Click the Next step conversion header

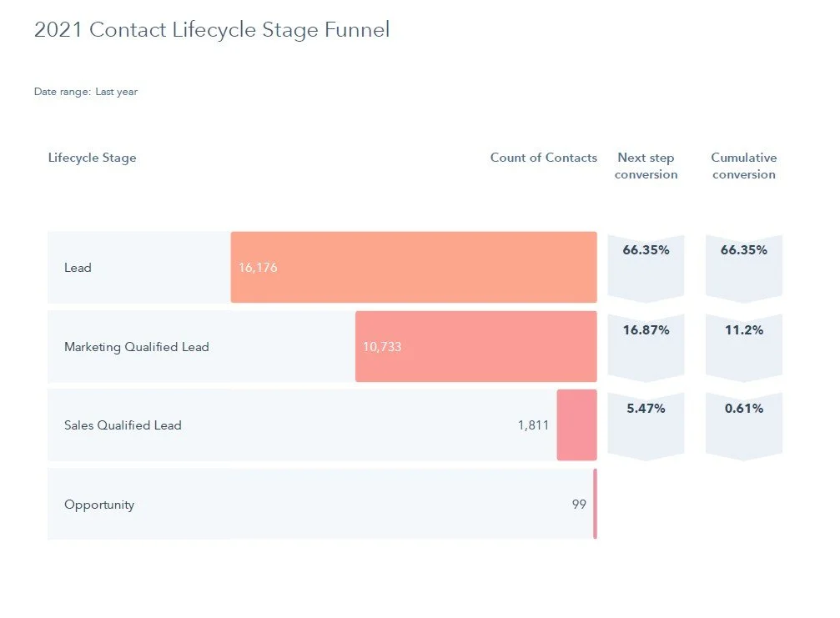click(x=646, y=166)
